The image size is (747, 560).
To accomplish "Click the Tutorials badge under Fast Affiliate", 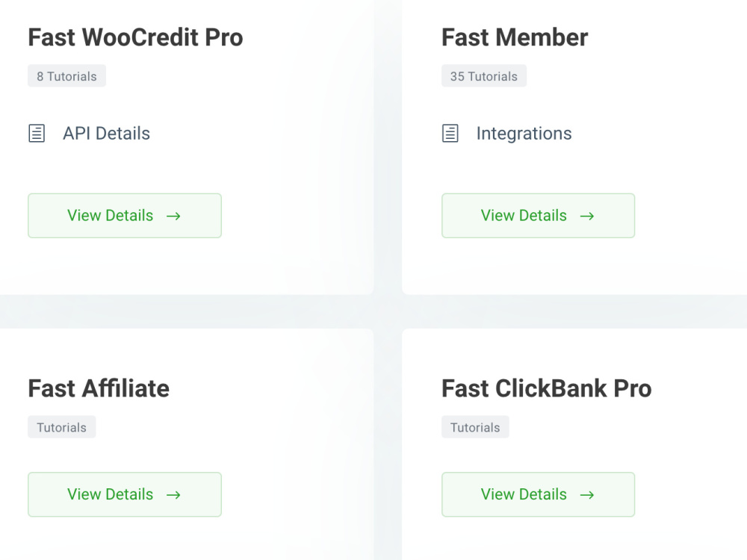I will [x=62, y=427].
